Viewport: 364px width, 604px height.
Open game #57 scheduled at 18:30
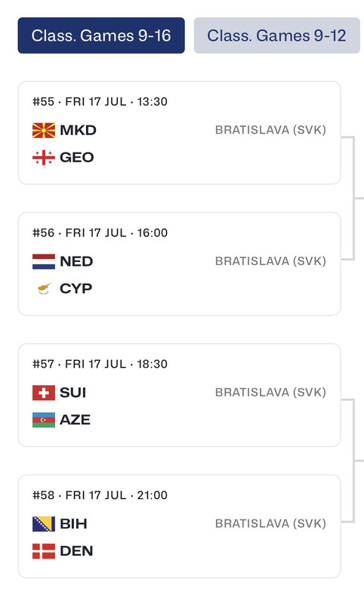(100, 364)
